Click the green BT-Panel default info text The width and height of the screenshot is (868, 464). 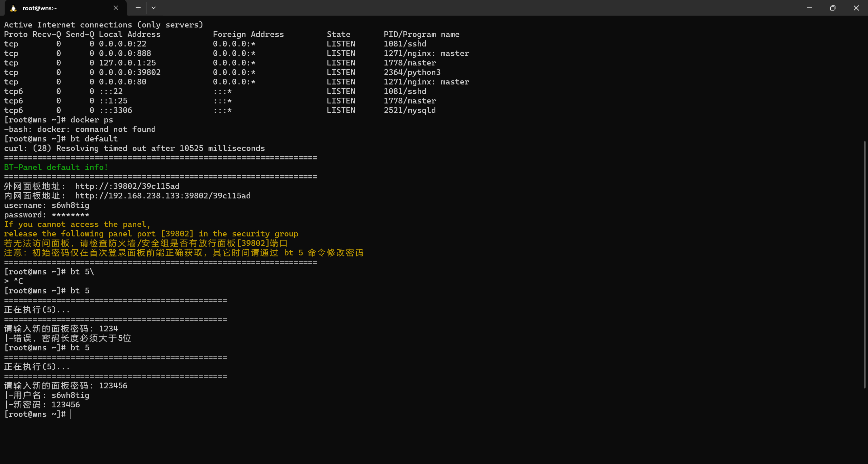pos(56,168)
